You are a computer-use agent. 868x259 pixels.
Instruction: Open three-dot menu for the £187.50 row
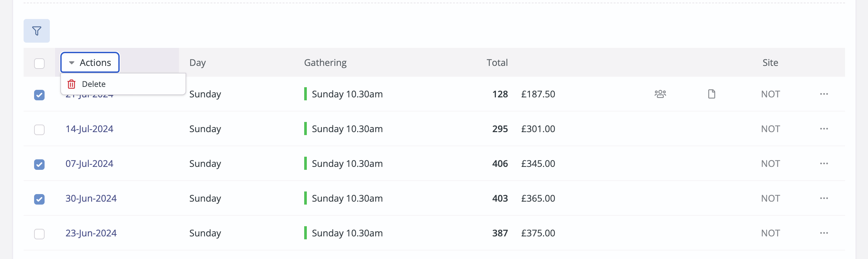[824, 94]
